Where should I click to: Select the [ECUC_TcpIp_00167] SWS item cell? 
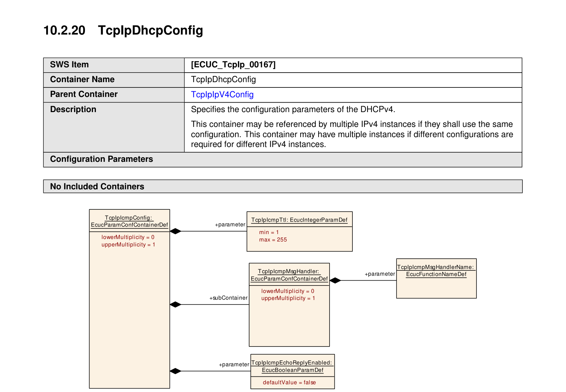(353, 65)
